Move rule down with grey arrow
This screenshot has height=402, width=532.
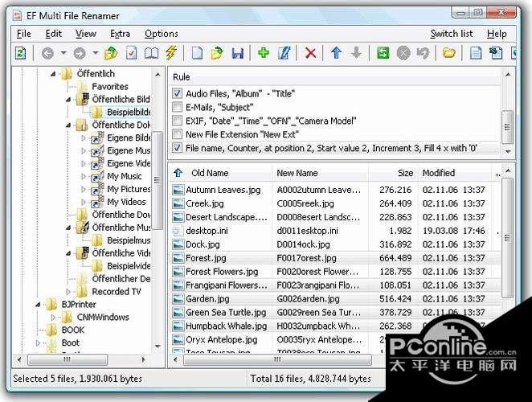pos(356,53)
